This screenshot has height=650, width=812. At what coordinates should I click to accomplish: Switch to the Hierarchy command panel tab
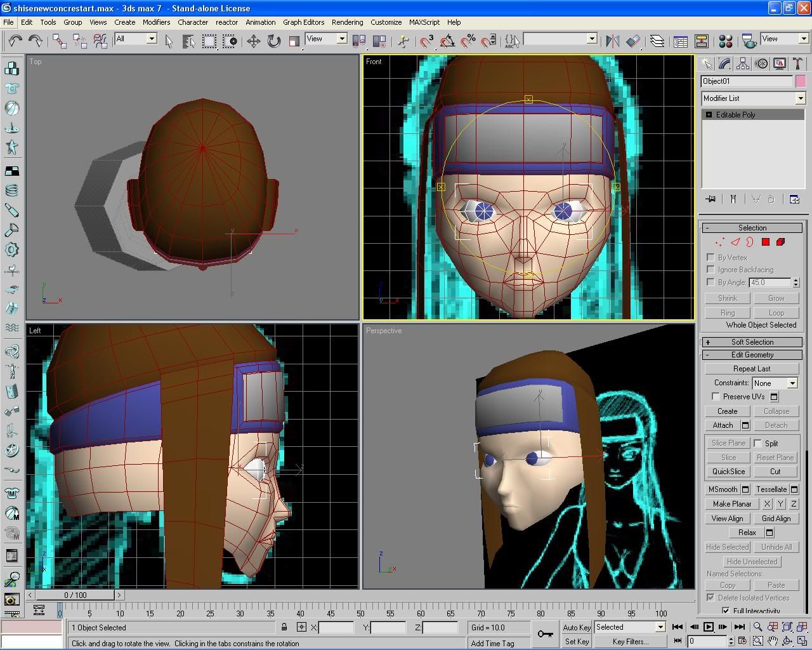(x=743, y=63)
